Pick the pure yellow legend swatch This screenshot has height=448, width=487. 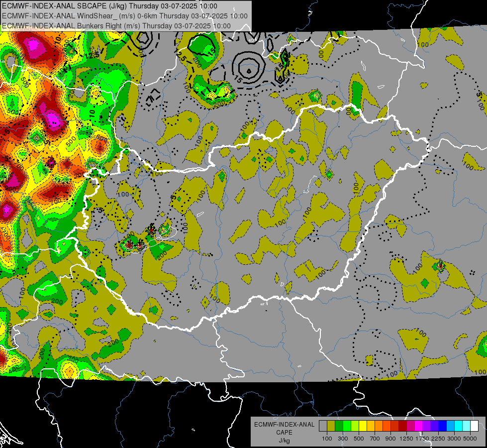tap(363, 426)
